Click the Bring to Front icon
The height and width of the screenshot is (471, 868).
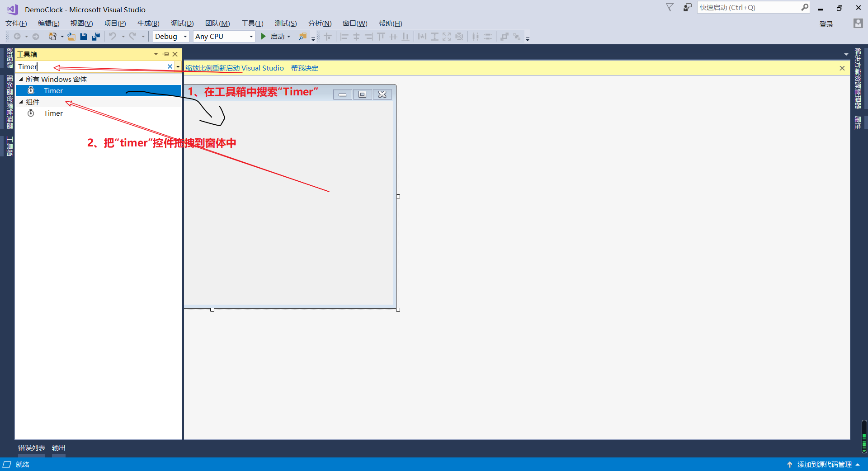point(505,37)
